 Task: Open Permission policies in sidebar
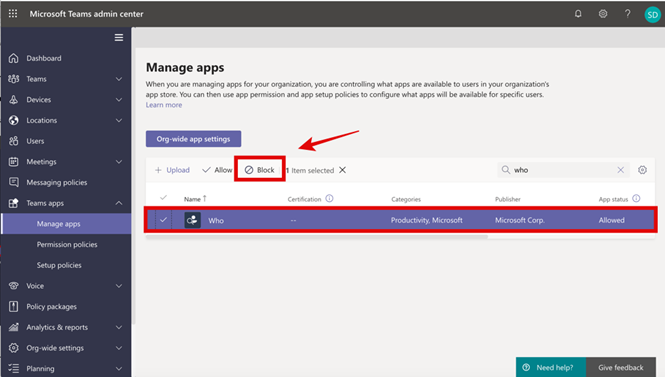pyautogui.click(x=67, y=244)
